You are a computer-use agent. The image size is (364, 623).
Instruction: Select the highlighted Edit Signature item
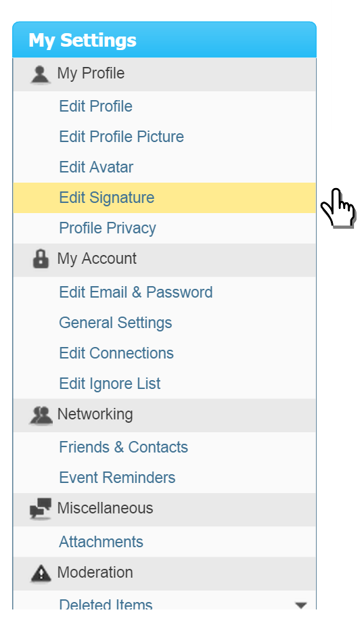tap(164, 198)
